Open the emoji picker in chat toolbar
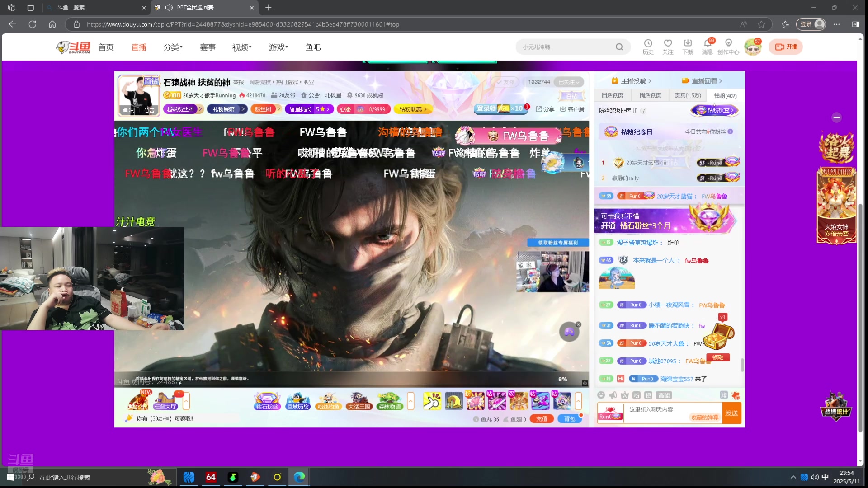The image size is (868, 488). [601, 395]
